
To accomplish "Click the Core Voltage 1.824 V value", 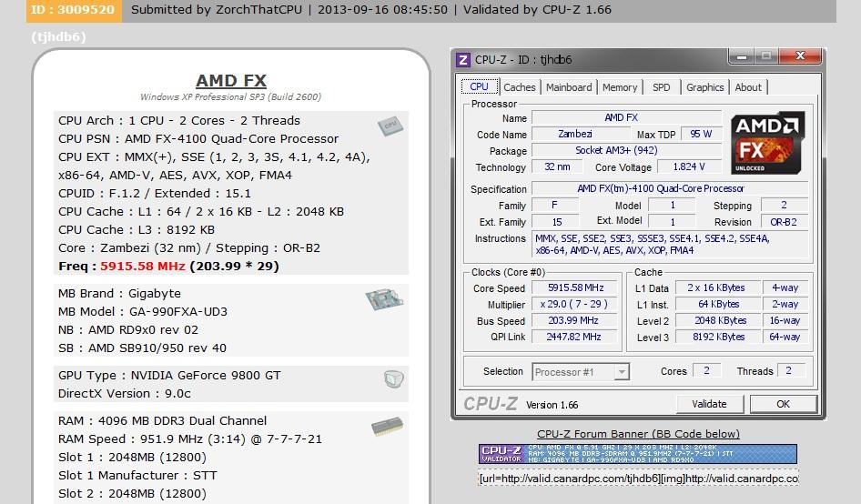I will 689,166.
